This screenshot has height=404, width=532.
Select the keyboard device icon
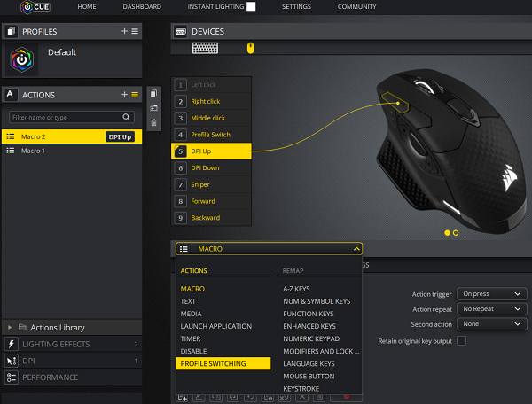205,48
